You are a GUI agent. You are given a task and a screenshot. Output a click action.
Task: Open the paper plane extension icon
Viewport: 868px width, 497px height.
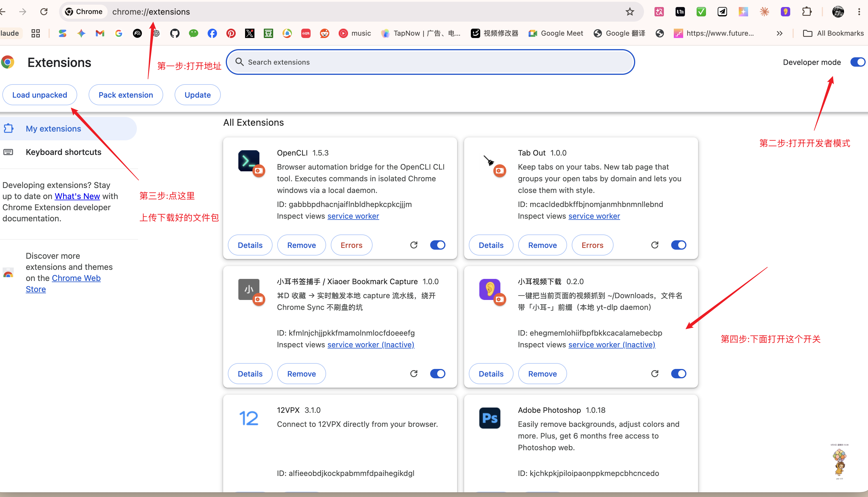pyautogui.click(x=722, y=12)
